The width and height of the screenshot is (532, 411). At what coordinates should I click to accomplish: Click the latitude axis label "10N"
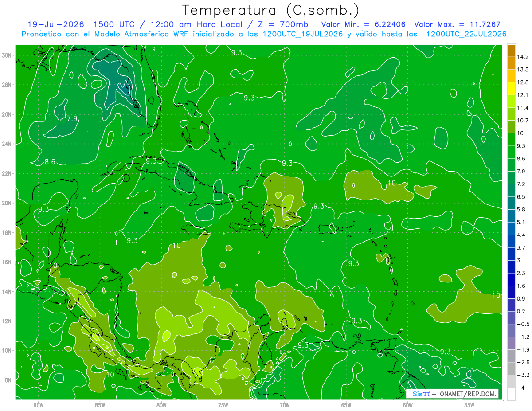8,351
